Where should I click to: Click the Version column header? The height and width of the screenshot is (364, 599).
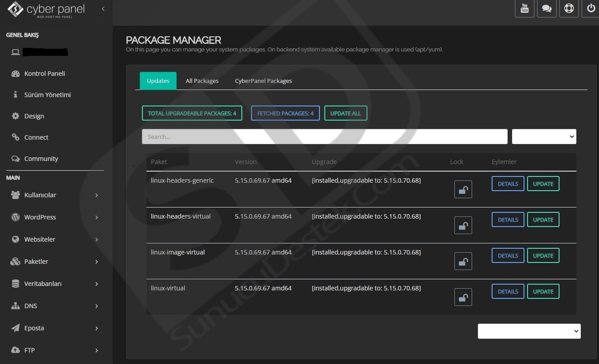(245, 162)
